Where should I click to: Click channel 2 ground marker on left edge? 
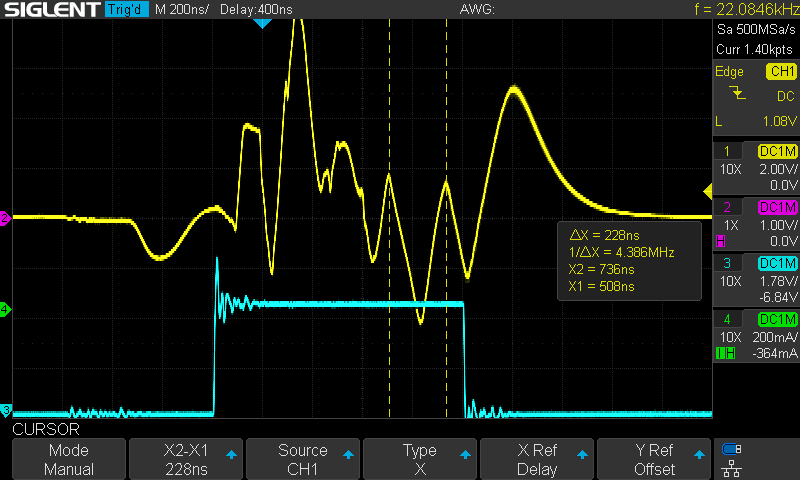[5, 218]
